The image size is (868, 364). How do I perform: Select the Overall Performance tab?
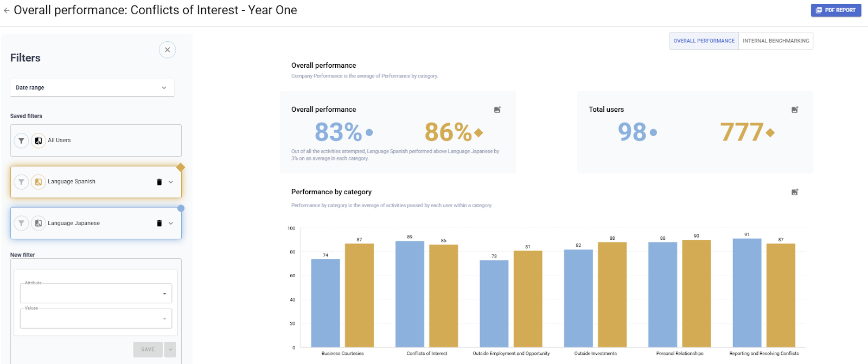click(x=704, y=41)
